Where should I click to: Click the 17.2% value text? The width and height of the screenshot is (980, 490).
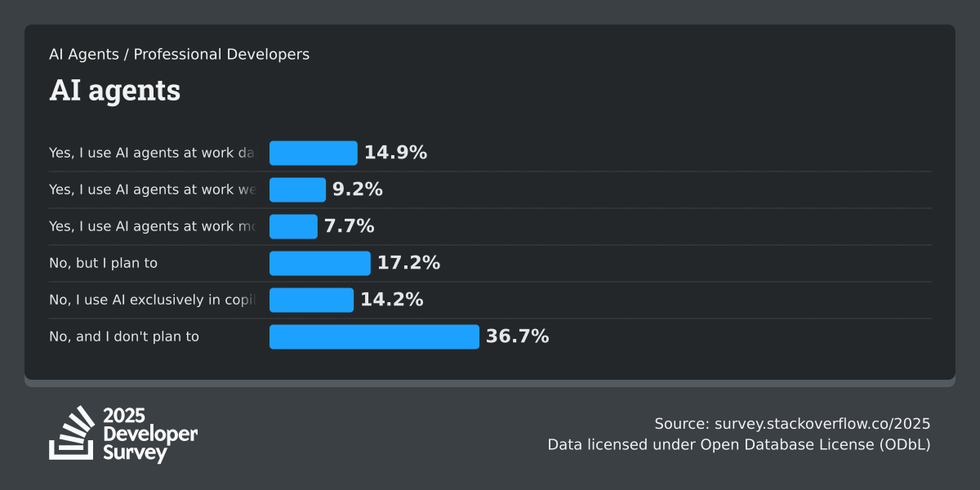[408, 263]
